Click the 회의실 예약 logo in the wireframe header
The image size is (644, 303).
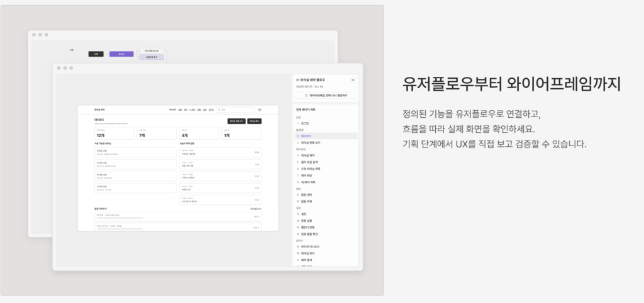[99, 110]
